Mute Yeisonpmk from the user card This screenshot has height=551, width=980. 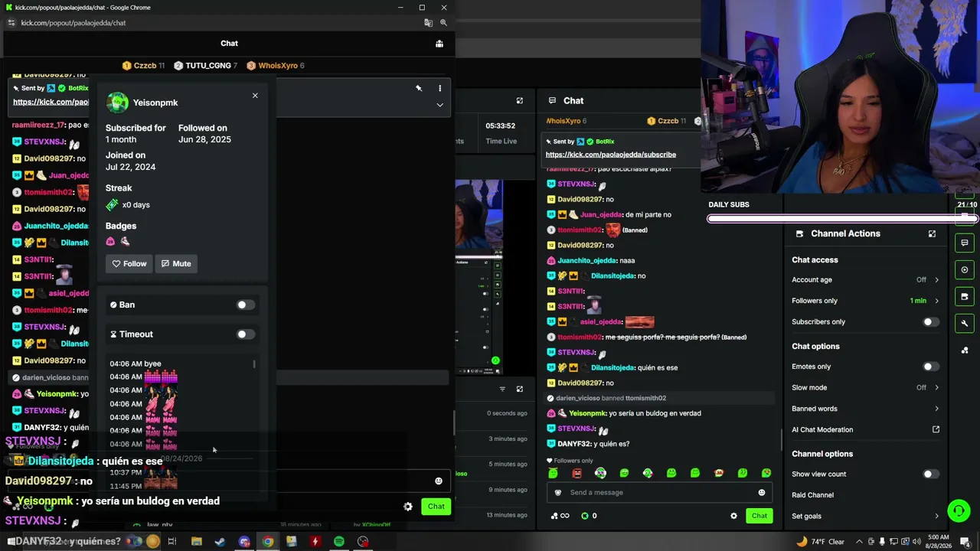(176, 263)
